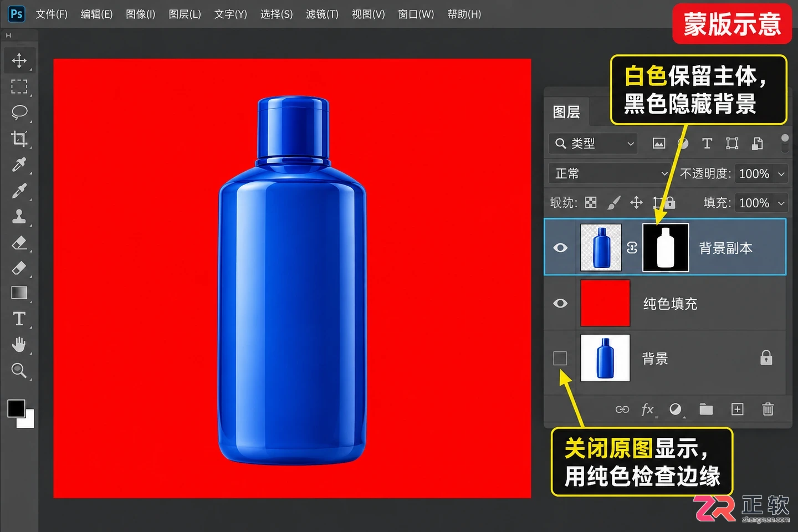The image size is (798, 532).
Task: Filter layers by smart object
Action: (758, 144)
